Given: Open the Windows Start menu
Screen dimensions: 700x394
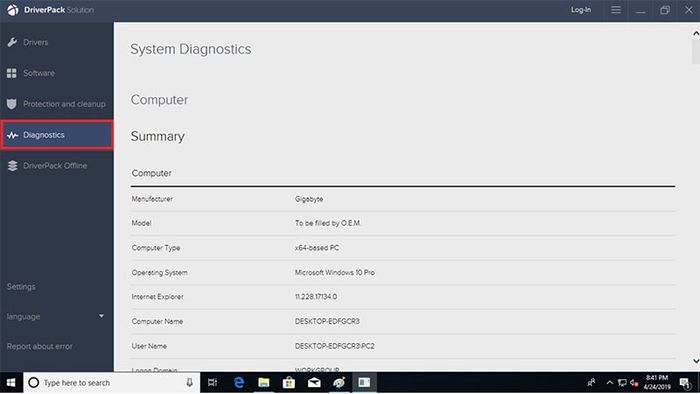Looking at the screenshot, I should [x=11, y=382].
